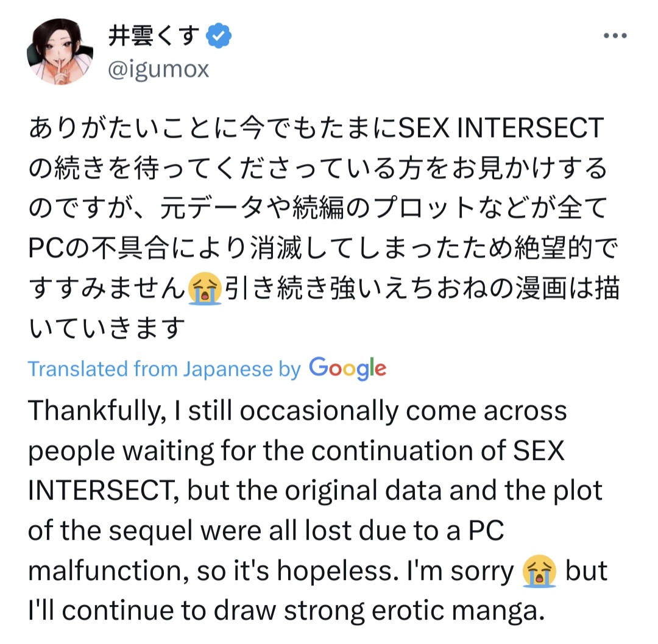Viewport: 658px width, 644px height.
Task: Click the "Translated from Japanese by" label
Action: click(x=164, y=369)
